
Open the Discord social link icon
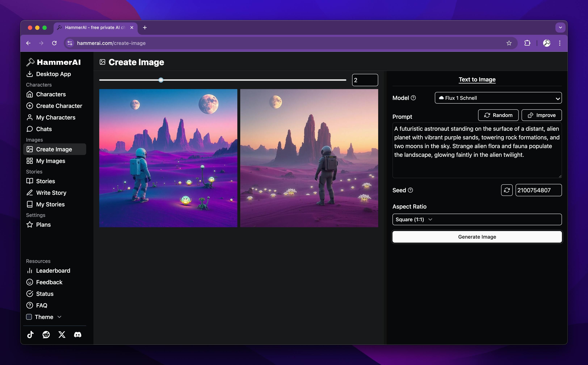point(77,335)
